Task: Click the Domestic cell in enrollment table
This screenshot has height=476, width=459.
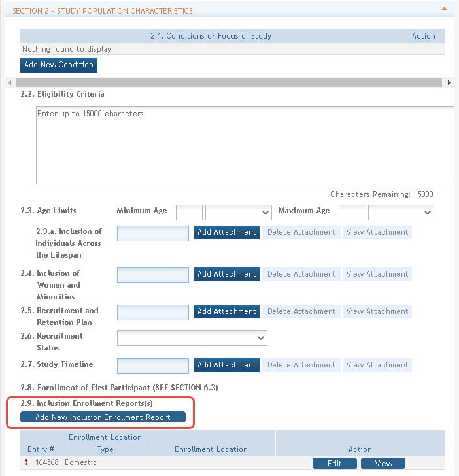Action: (x=81, y=462)
